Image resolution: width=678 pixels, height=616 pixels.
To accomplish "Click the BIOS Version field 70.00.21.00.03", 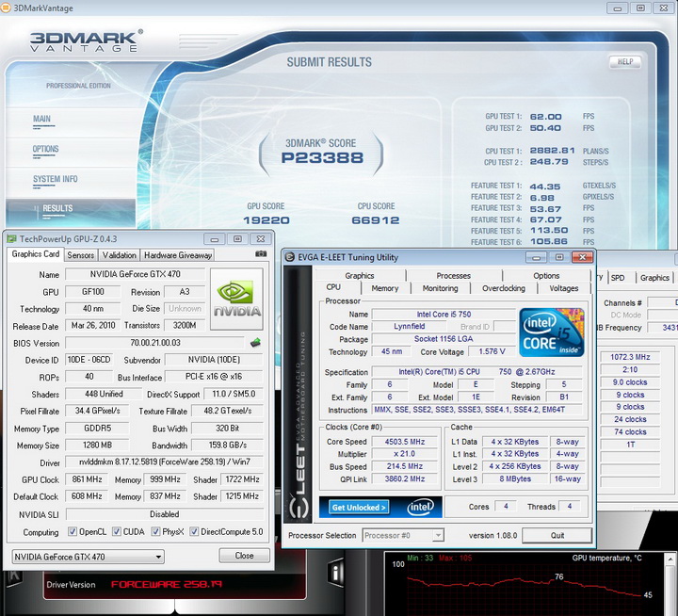I will (155, 343).
